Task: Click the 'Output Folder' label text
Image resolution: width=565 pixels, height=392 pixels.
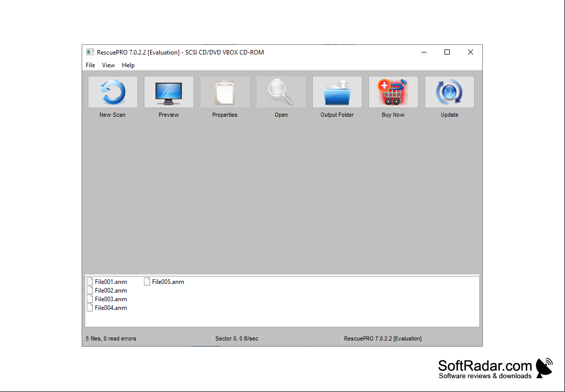Action: [x=337, y=115]
